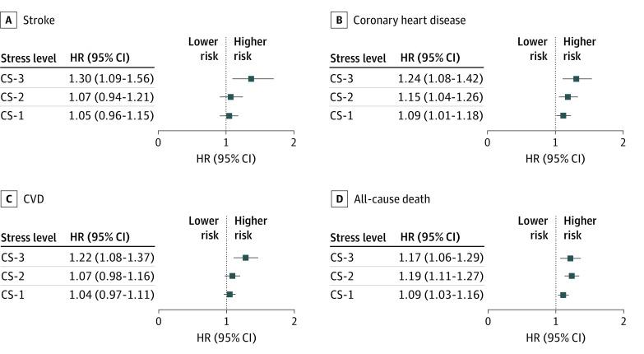644x354 pixels.
Task: Click the HR value 1.19 (1.11-1.27)
Action: (x=442, y=276)
